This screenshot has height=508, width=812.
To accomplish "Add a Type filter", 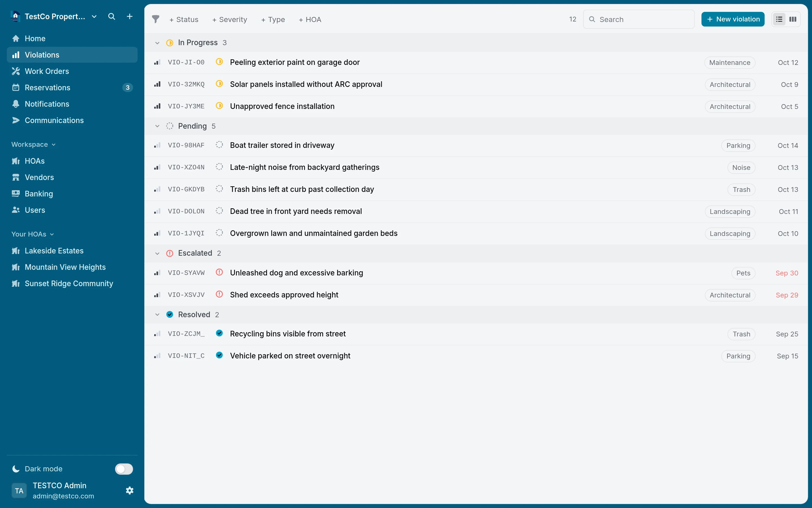I will (x=273, y=19).
